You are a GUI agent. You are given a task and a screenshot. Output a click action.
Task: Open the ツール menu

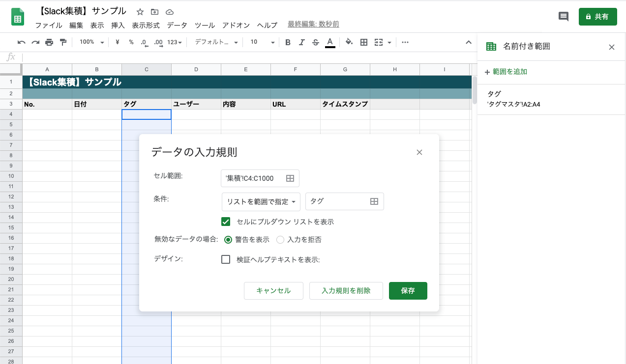(x=205, y=25)
